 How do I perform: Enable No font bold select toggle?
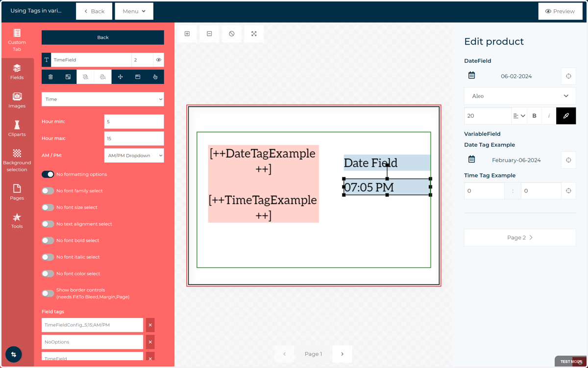[x=48, y=240]
